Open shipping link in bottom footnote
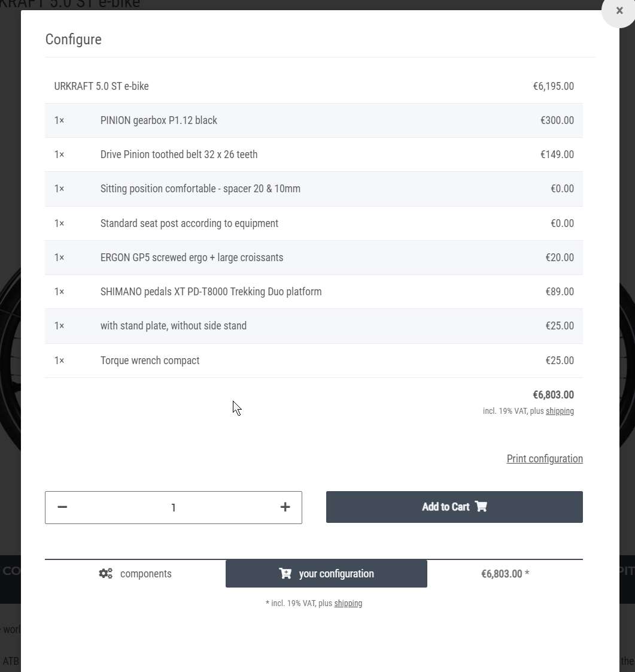The image size is (635, 672). tap(348, 603)
